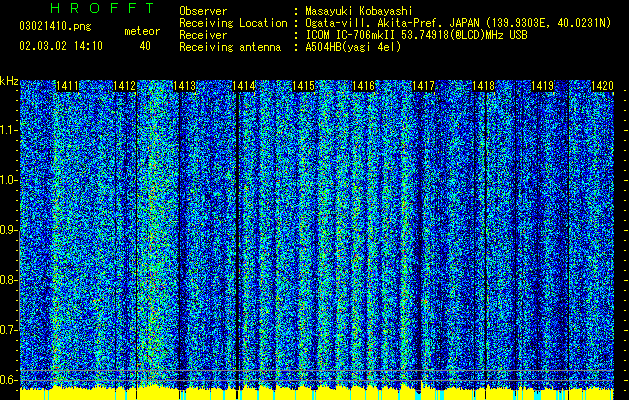The width and height of the screenshot is (629, 400).
Task: Click the 1420 time marker
Action: pyautogui.click(x=603, y=86)
